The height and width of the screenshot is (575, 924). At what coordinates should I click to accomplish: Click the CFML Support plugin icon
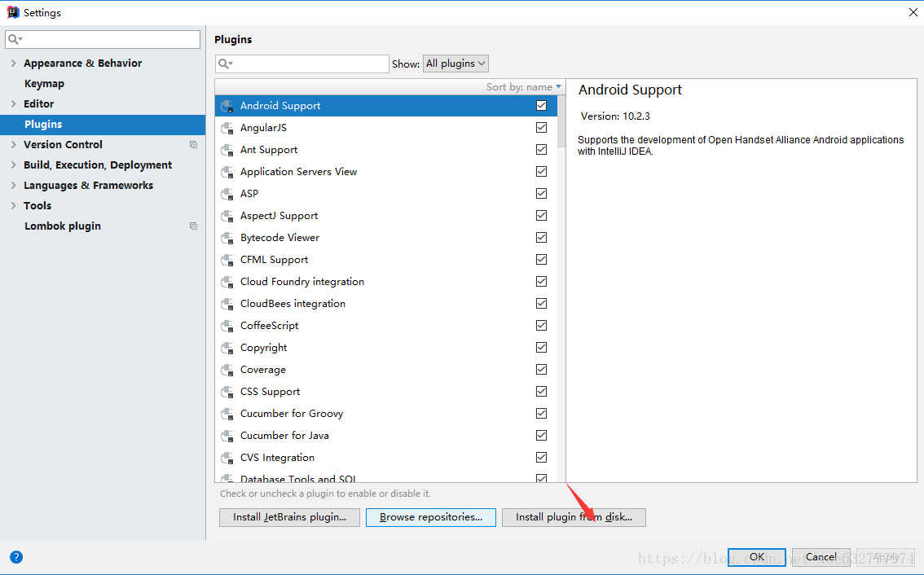pos(227,260)
